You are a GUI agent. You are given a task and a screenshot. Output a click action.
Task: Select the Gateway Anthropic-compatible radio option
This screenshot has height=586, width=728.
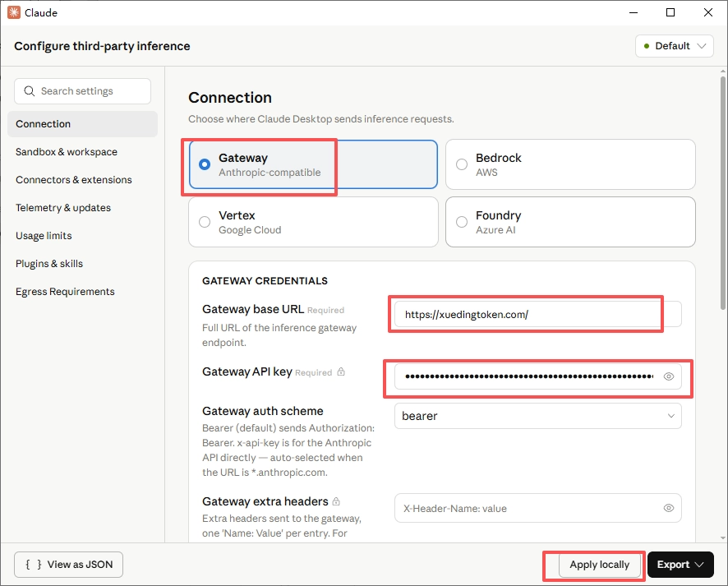tap(313, 164)
